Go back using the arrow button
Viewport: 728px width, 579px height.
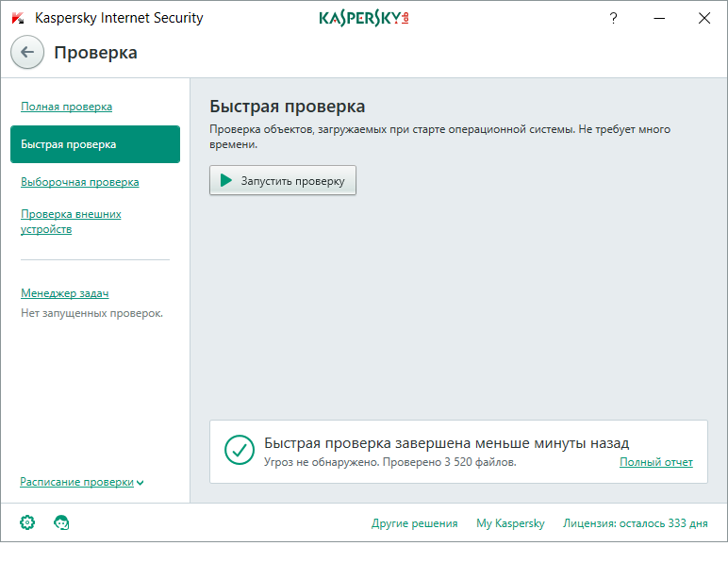pyautogui.click(x=27, y=53)
